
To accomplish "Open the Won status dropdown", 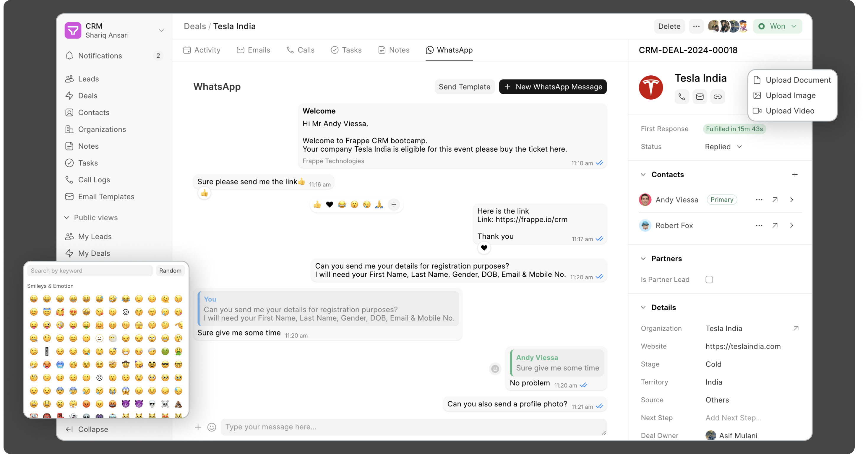I will click(777, 26).
